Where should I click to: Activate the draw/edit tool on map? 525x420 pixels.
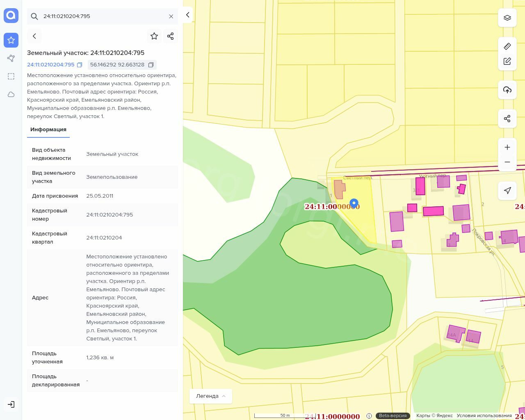coord(507,61)
